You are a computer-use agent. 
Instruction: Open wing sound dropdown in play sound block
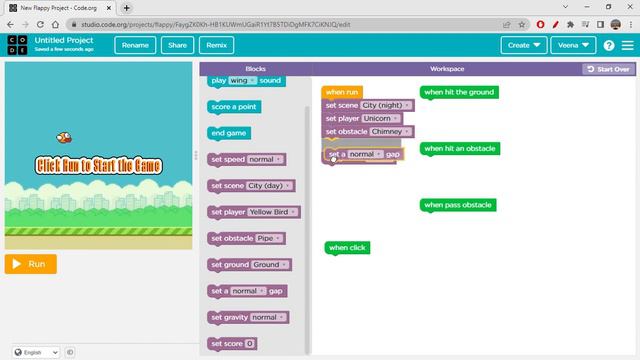click(x=242, y=80)
